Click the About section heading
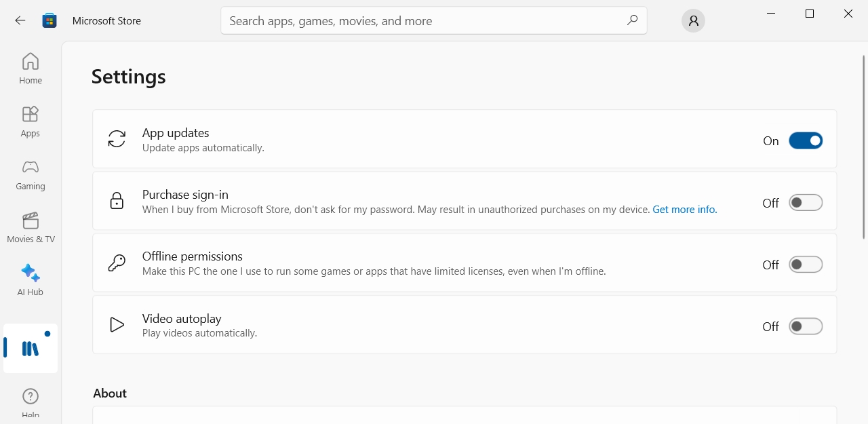Viewport: 868px width, 424px height. tap(110, 393)
